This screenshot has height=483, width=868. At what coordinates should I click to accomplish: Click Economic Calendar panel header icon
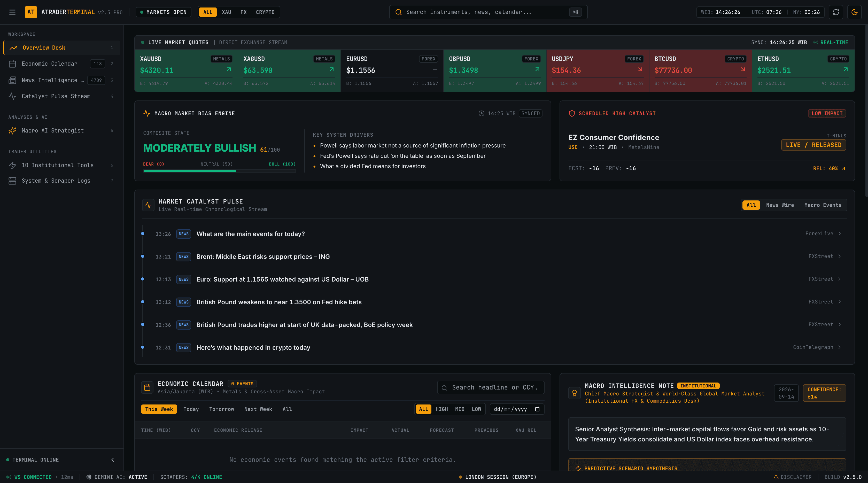pyautogui.click(x=147, y=388)
